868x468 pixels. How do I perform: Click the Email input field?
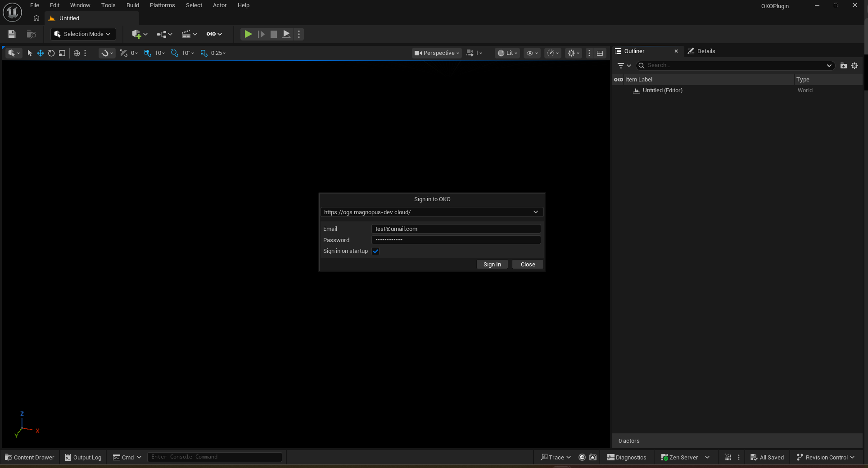click(456, 229)
